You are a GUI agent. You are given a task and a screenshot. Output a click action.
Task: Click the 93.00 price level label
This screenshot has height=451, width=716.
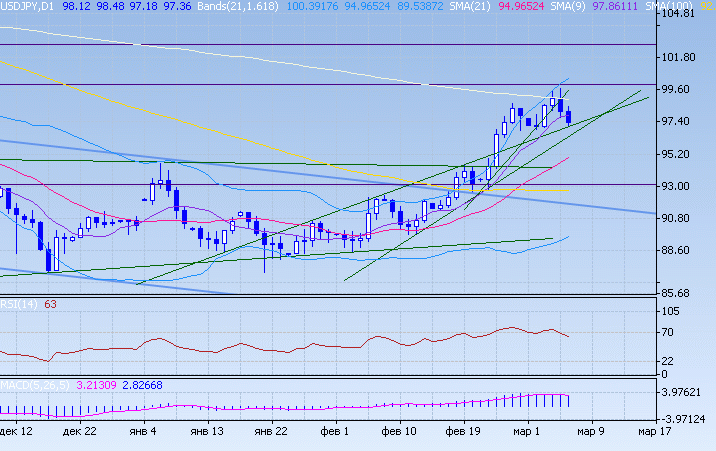[677, 186]
